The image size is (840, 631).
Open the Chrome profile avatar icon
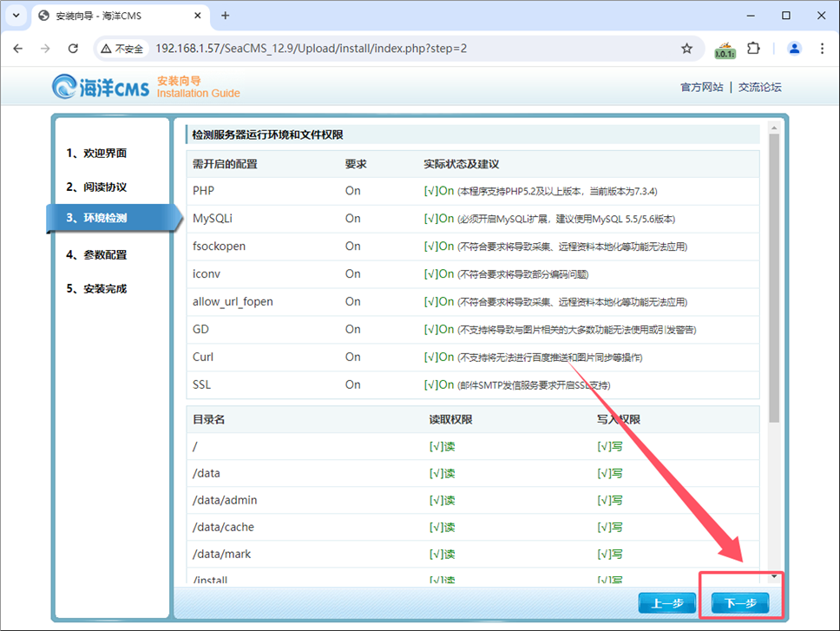[x=794, y=49]
